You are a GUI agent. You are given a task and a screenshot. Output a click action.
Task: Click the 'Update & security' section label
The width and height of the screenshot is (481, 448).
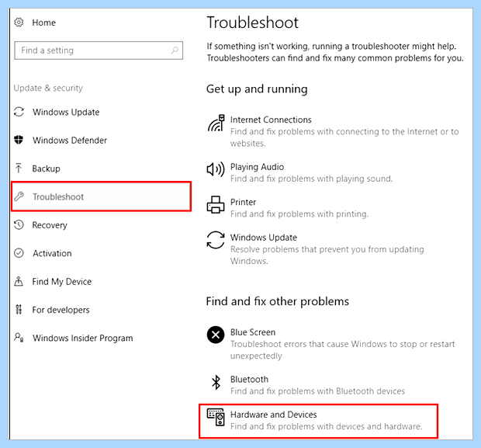pyautogui.click(x=48, y=89)
